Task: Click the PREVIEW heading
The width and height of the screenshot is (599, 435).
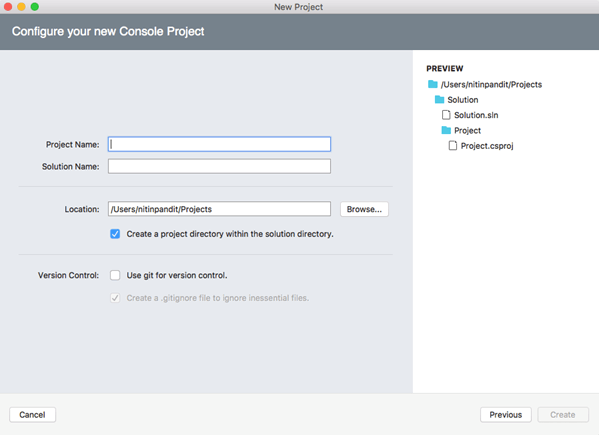Action: [445, 69]
